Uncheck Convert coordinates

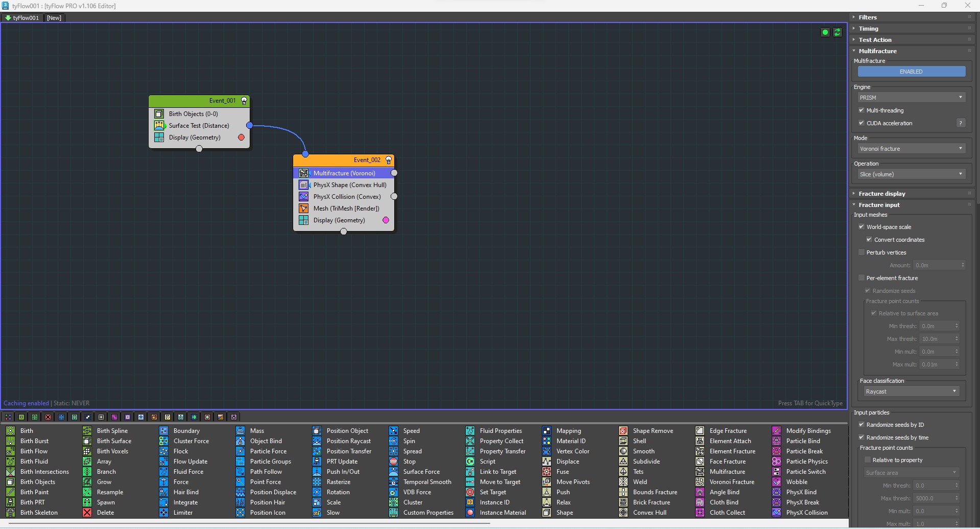869,240
